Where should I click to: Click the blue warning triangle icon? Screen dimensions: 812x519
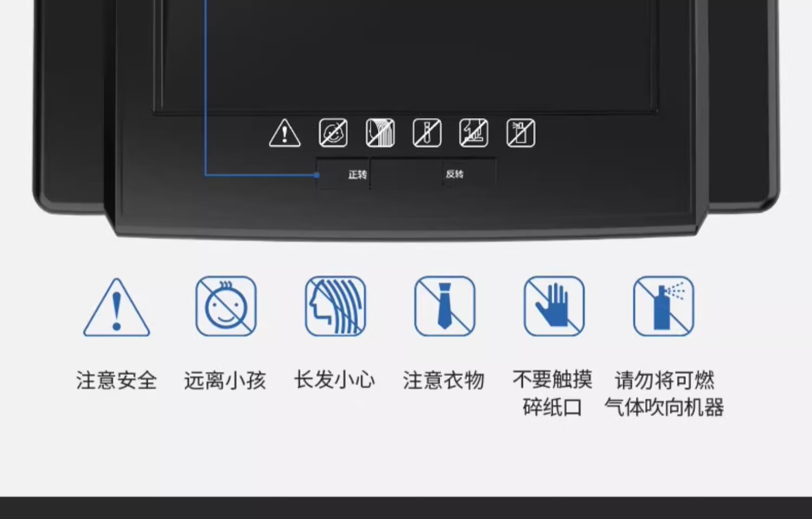tap(116, 307)
